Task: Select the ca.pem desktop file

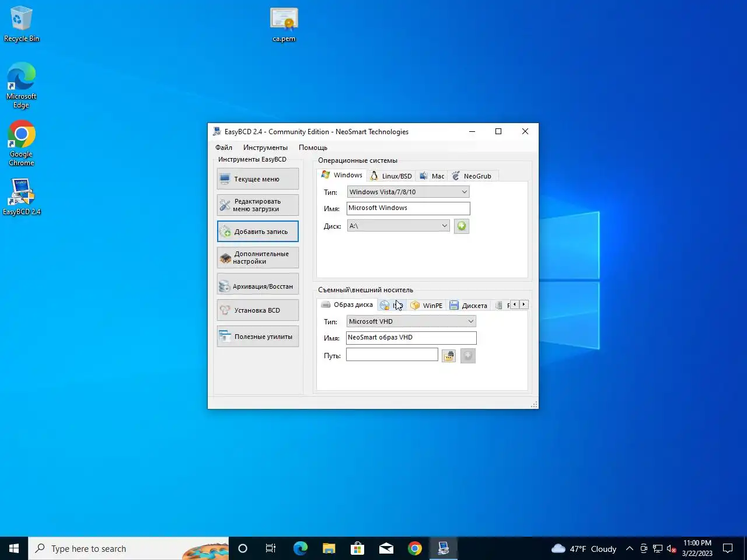Action: [284, 24]
